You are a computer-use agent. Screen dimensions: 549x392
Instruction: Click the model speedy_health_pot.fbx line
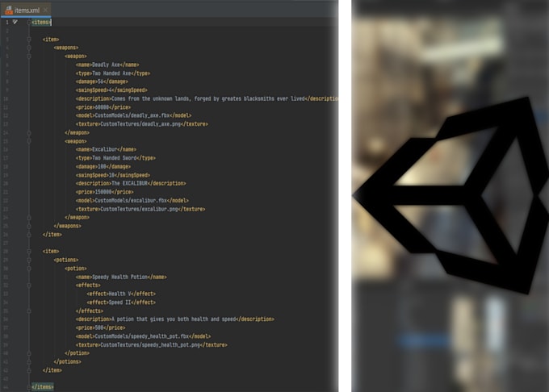click(x=143, y=336)
